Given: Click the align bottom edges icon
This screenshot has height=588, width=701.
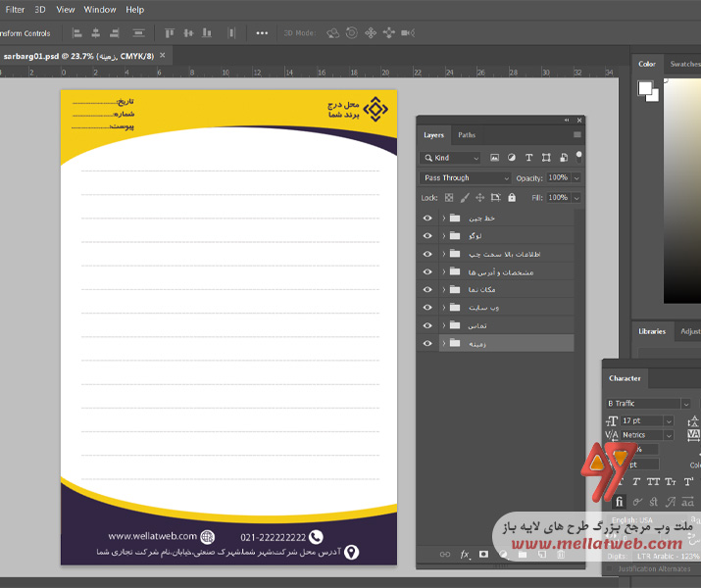Looking at the screenshot, I should (207, 33).
